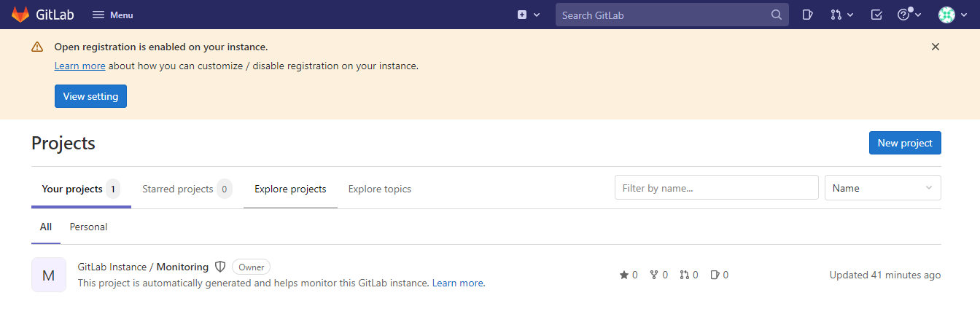Open the Help question mark menu

909,15
